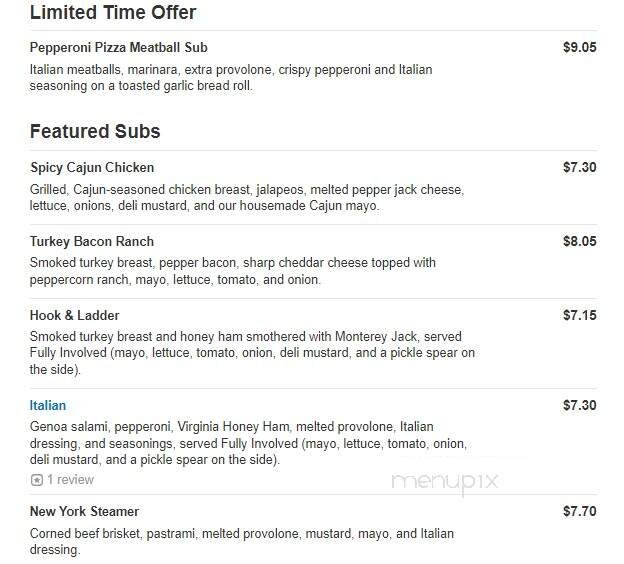
Task: Open the Italian sub link
Action: point(48,405)
